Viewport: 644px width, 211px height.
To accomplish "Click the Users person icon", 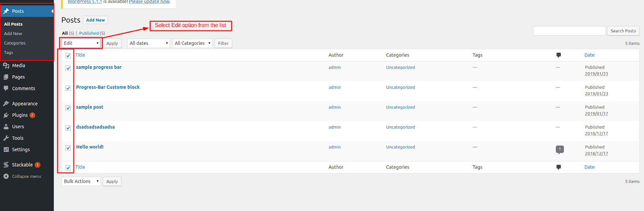I will pyautogui.click(x=6, y=127).
